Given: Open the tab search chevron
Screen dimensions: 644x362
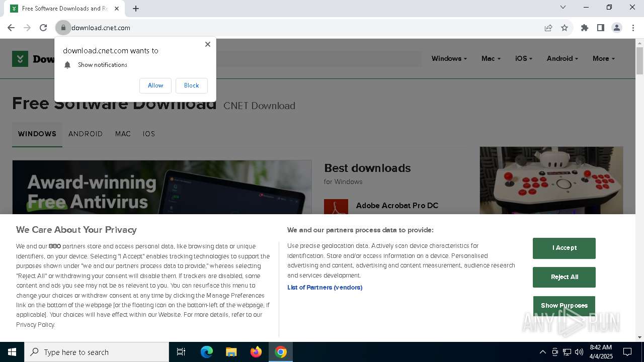Looking at the screenshot, I should click(x=563, y=7).
